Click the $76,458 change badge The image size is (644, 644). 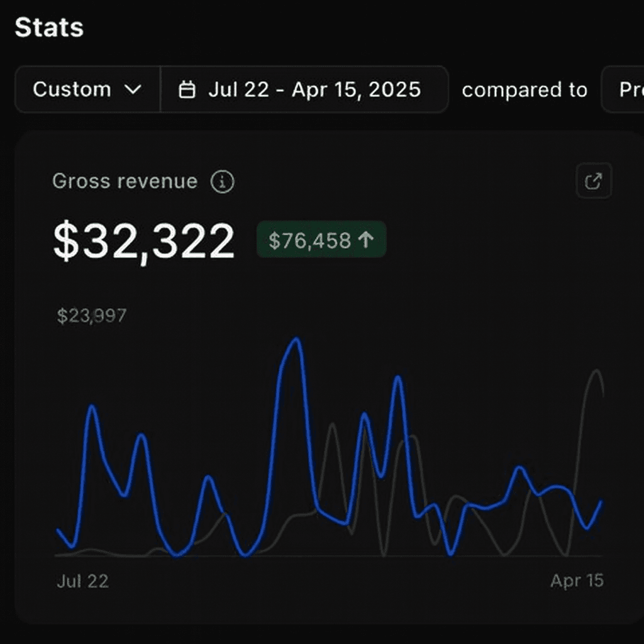(321, 240)
